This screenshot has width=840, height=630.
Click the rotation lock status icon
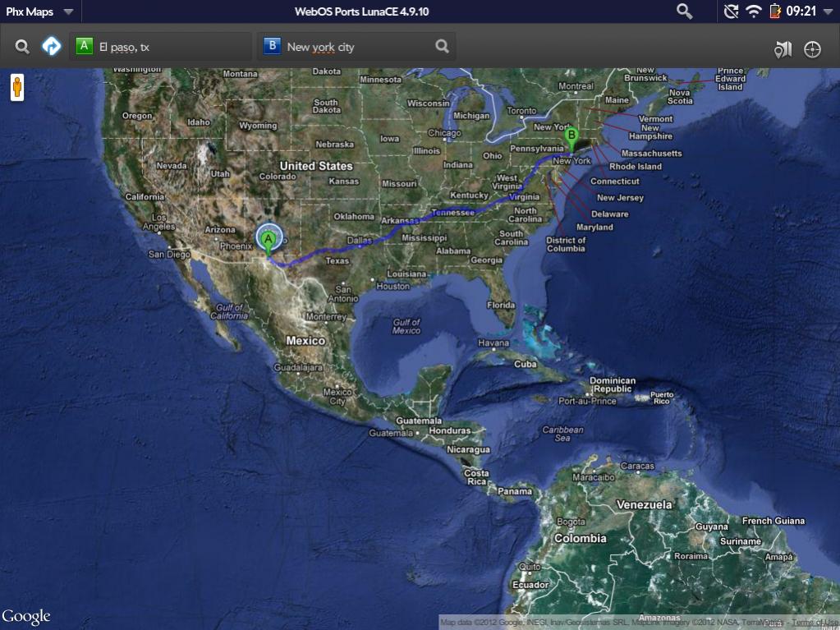pyautogui.click(x=730, y=11)
